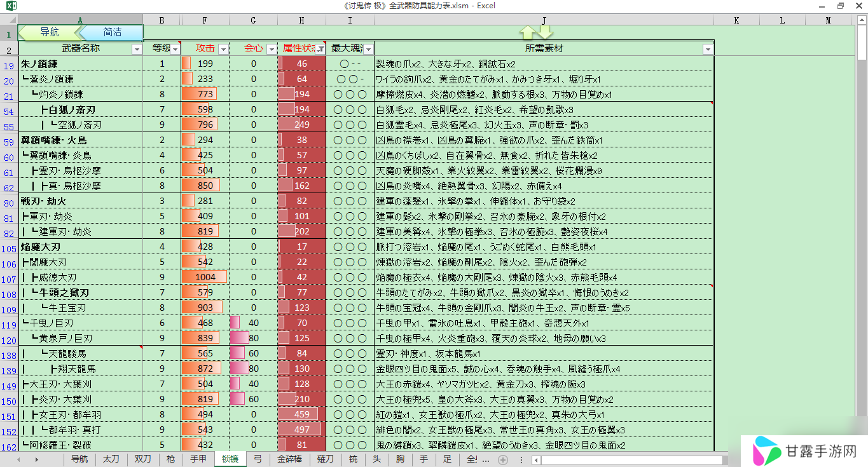This screenshot has width=868, height=467.
Task: Select the active 锁镰 sheet tab
Action: pyautogui.click(x=230, y=459)
